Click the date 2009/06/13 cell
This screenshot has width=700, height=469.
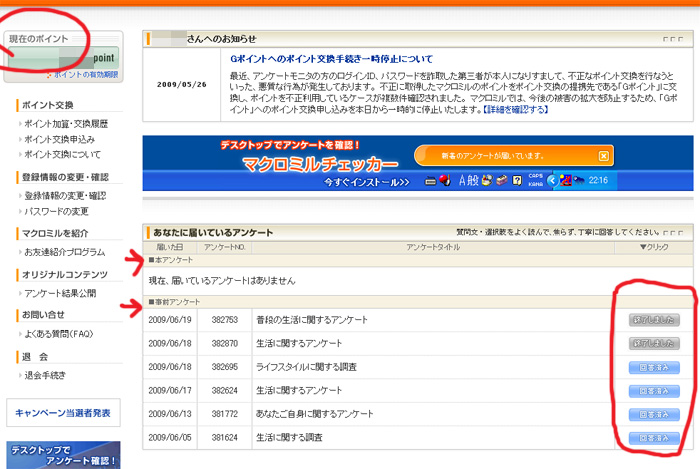[170, 414]
